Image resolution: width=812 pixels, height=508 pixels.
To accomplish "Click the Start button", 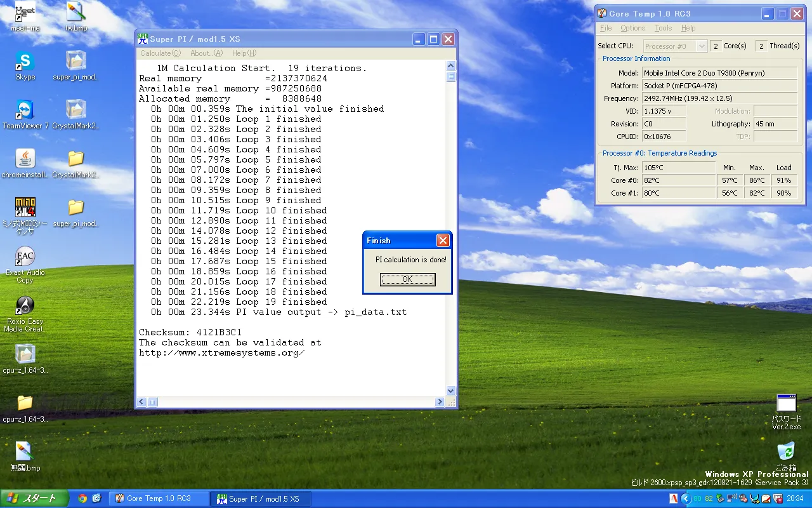I will (31, 498).
